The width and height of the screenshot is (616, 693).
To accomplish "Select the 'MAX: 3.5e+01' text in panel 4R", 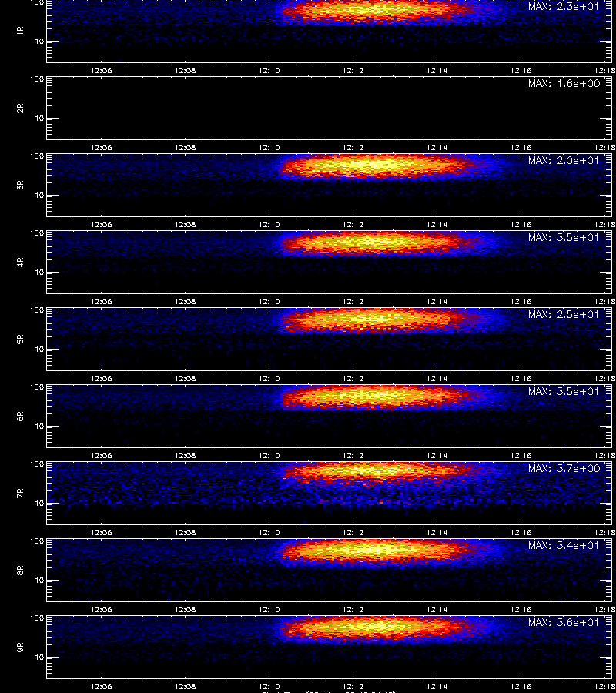I will click(x=564, y=237).
